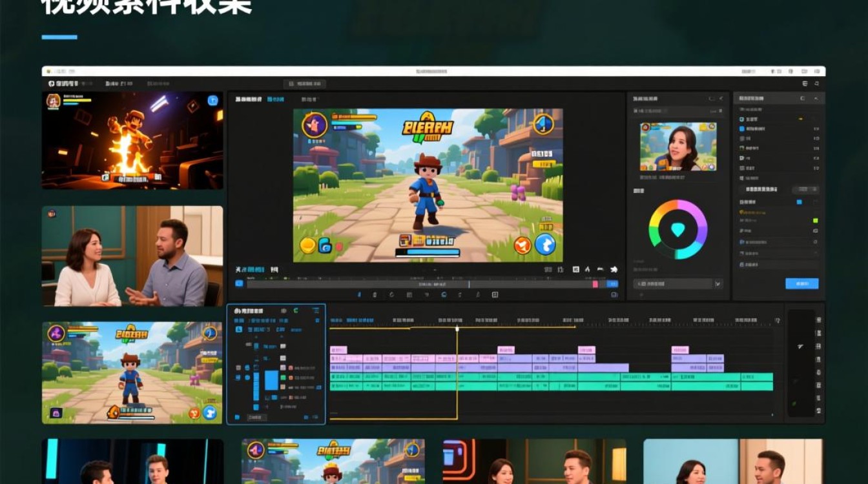Click the white playhead handle on timeline ruler
This screenshot has height=484, width=868.
(x=457, y=328)
